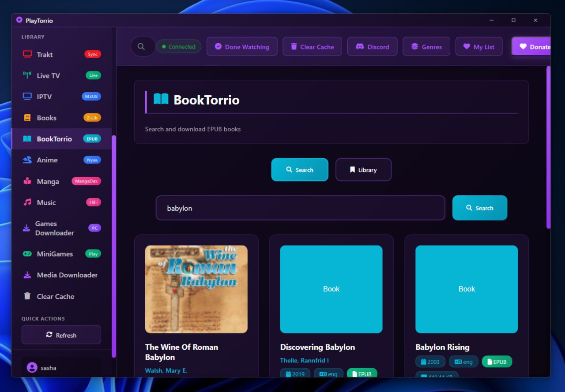Open the top bar magnifier search icon
The height and width of the screenshot is (392, 565).
click(141, 47)
